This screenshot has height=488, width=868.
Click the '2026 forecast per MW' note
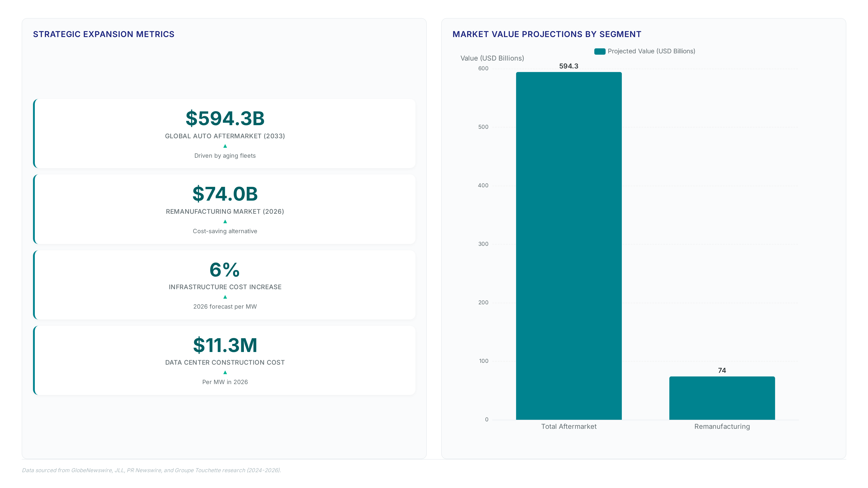click(225, 307)
